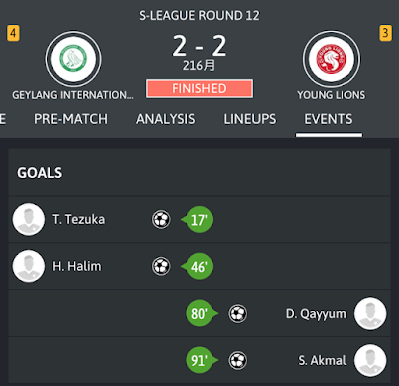399x386 pixels.
Task: Click the soccer ball icon for Qayyum's goal
Action: (238, 314)
